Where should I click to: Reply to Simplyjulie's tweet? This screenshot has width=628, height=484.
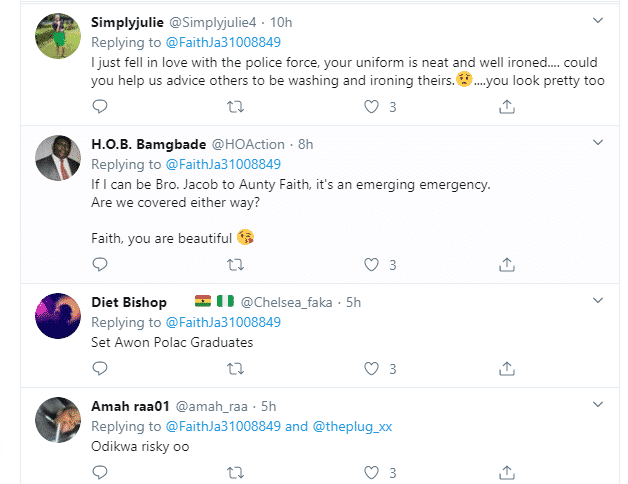tap(99, 105)
